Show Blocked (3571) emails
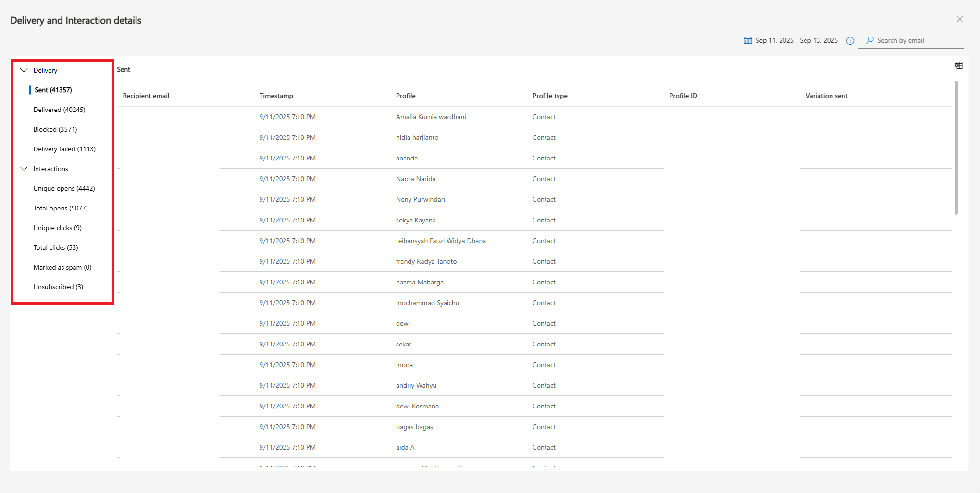The width and height of the screenshot is (980, 493). (x=55, y=129)
